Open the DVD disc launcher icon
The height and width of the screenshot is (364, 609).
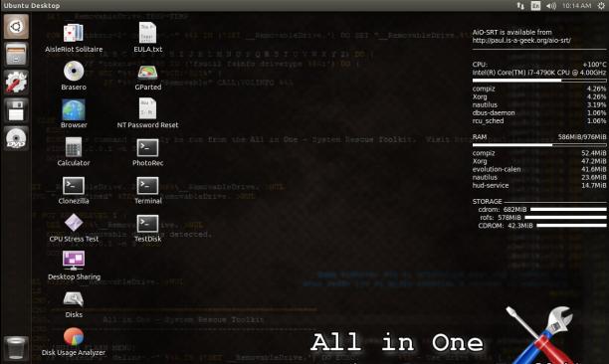click(16, 138)
